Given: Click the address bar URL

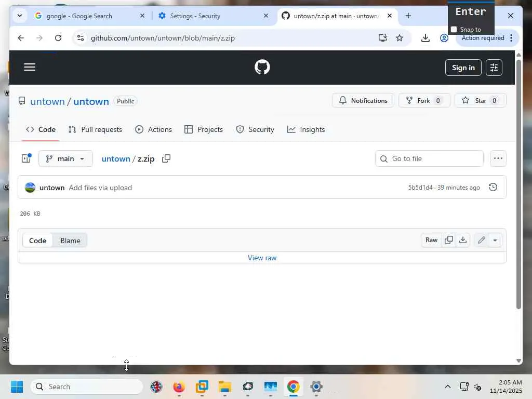Looking at the screenshot, I should [163, 38].
